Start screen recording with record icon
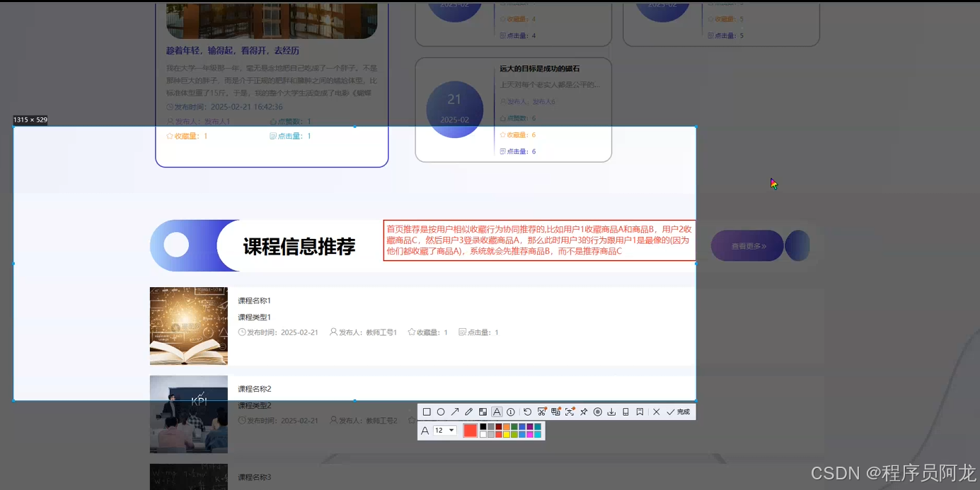 (x=598, y=412)
